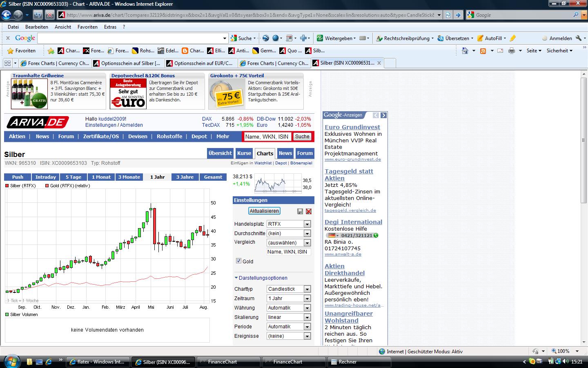Click the Refresh page icon
Viewport: 588px width, 368px height.
pyautogui.click(x=38, y=15)
